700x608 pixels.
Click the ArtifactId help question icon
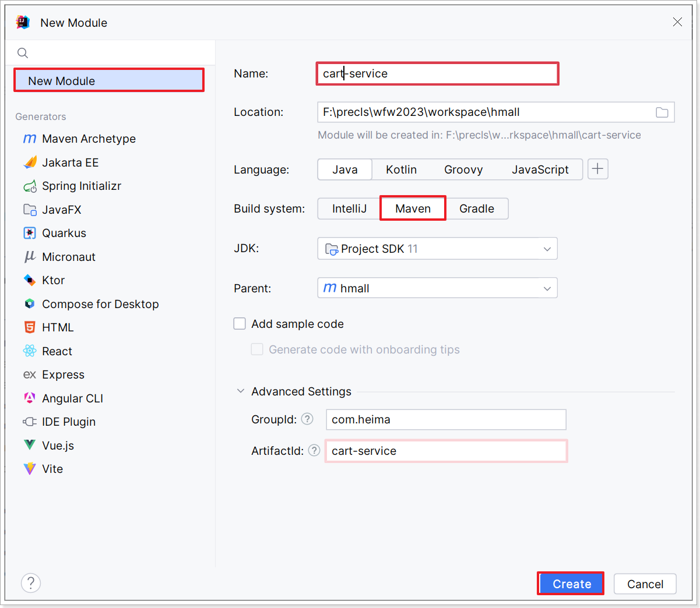(314, 450)
